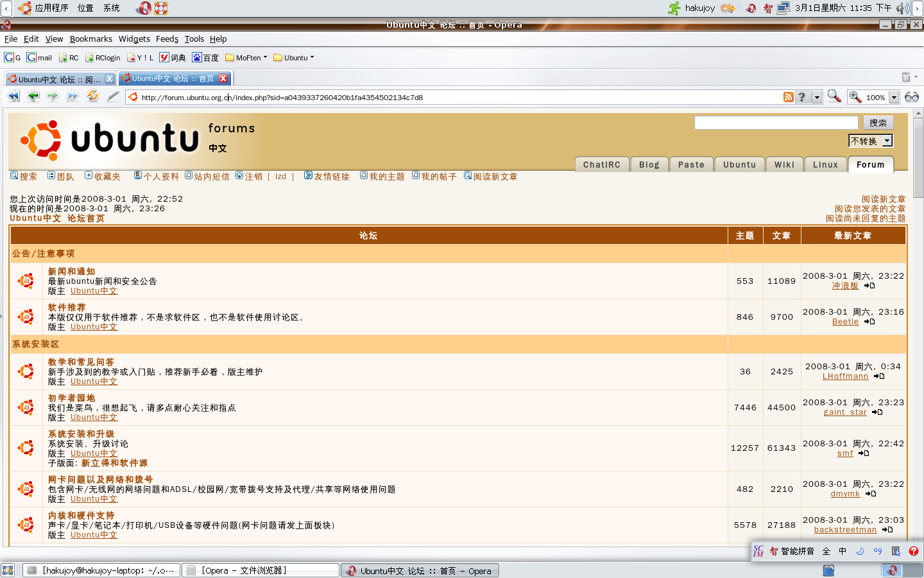Screen dimensions: 924x578
Task: Open the 系统安装和升级 forum link
Action: [81, 433]
